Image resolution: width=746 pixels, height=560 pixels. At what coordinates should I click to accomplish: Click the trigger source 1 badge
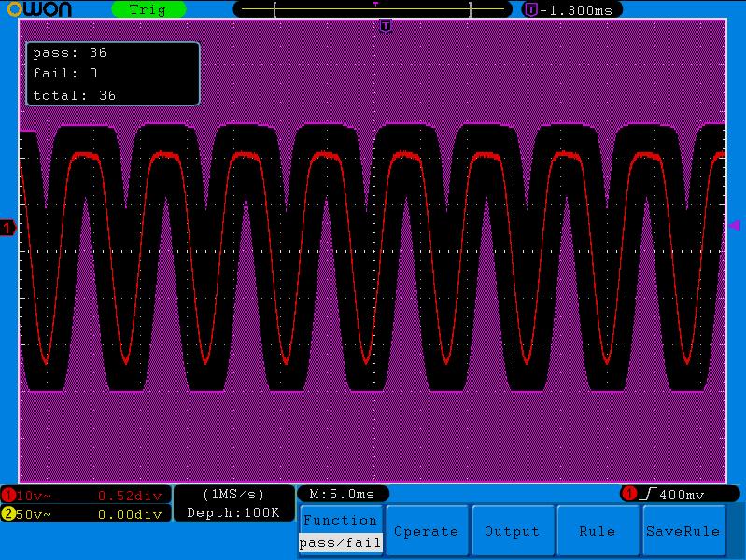pos(629,494)
